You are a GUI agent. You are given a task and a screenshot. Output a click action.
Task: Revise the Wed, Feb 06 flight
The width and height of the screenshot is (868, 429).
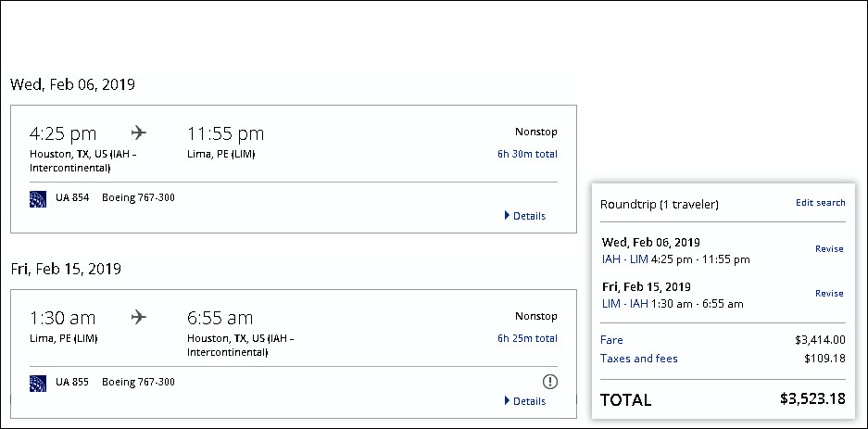click(829, 248)
